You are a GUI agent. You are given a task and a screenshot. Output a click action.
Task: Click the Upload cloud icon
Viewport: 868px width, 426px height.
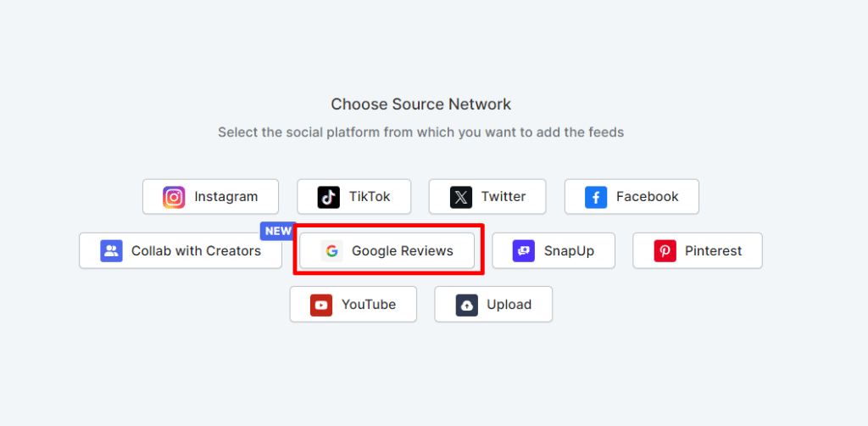pos(466,305)
